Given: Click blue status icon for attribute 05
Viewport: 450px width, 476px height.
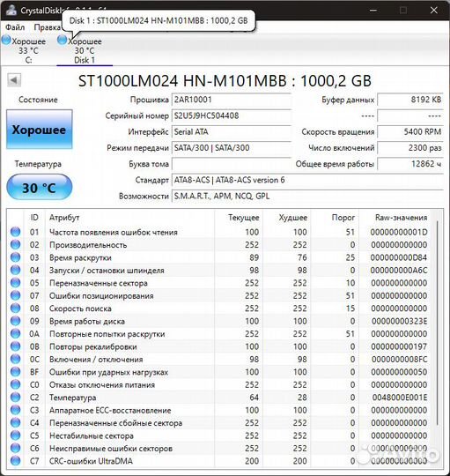Looking at the screenshot, I should pos(15,283).
